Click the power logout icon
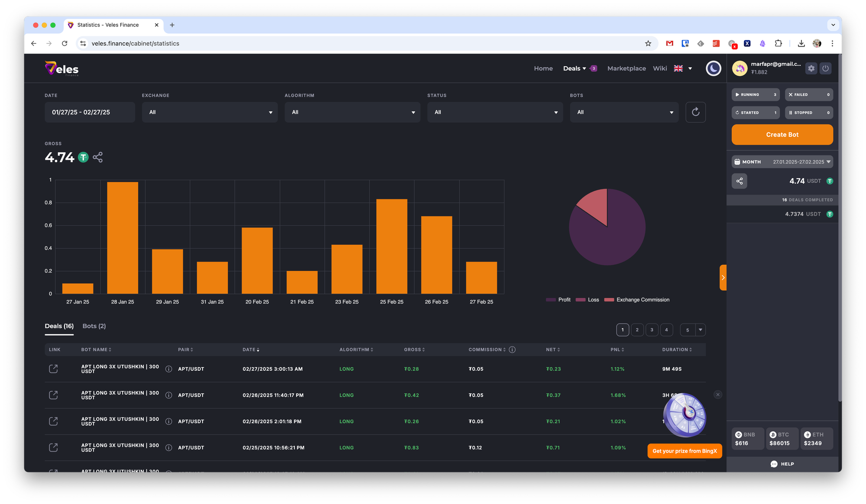Viewport: 866px width, 504px height. (x=826, y=68)
